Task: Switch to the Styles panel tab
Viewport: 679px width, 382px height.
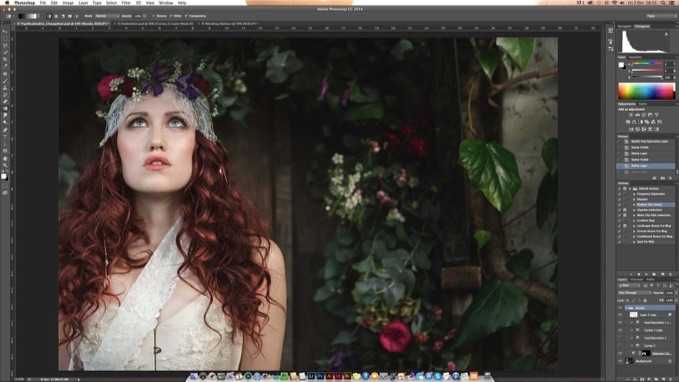Action: [643, 104]
